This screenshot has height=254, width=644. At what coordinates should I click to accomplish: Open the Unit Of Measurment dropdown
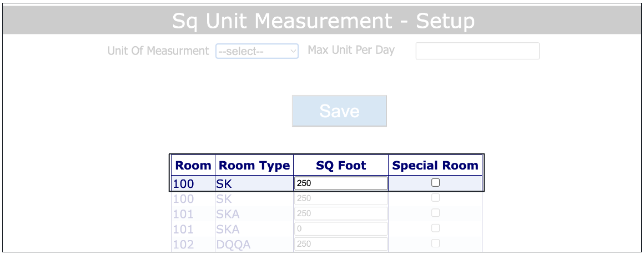[x=257, y=51]
